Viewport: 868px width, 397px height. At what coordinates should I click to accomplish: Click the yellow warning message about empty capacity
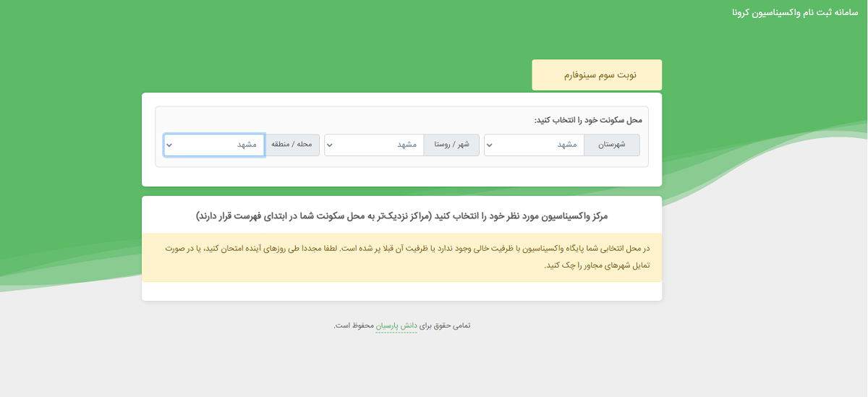(402, 257)
